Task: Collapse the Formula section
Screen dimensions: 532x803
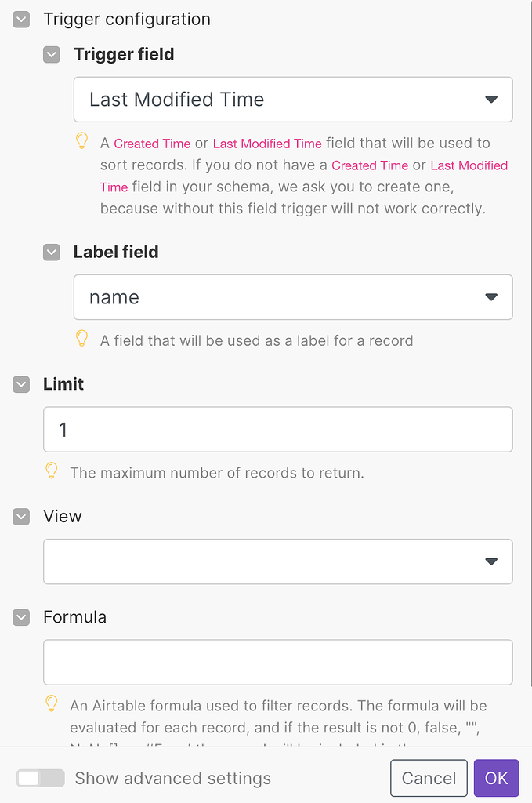Action: [x=21, y=617]
